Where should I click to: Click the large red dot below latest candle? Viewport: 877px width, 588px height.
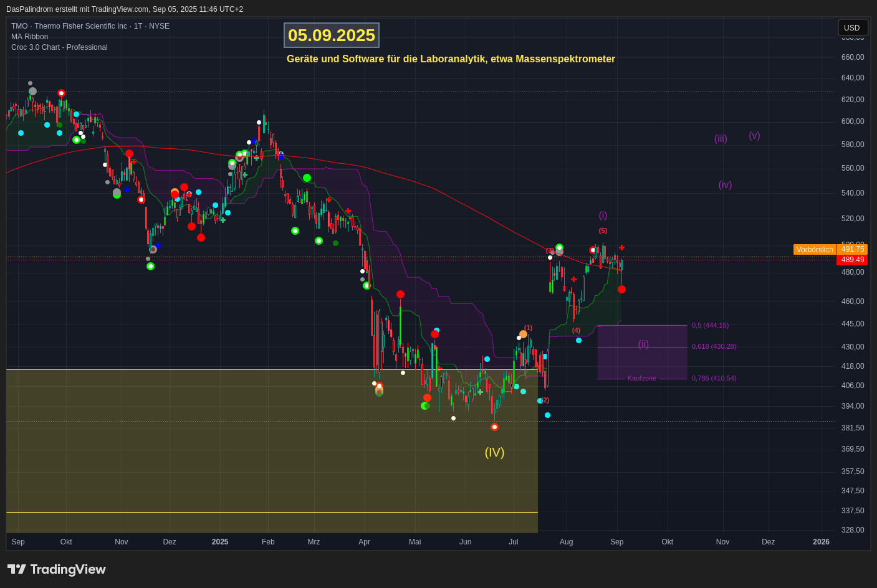pos(621,290)
